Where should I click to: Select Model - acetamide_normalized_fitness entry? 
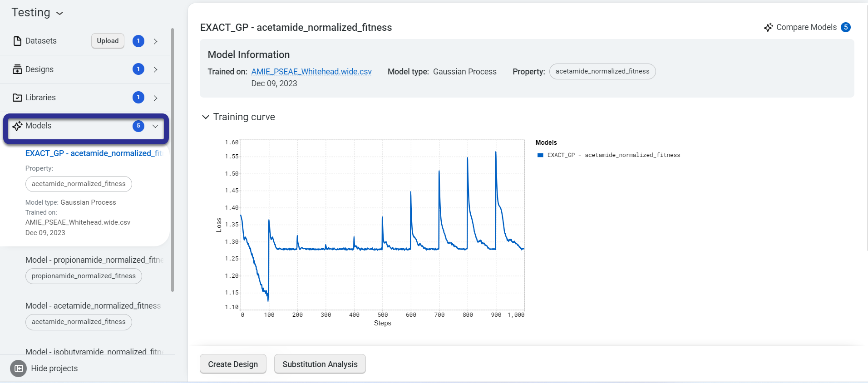tap(93, 306)
